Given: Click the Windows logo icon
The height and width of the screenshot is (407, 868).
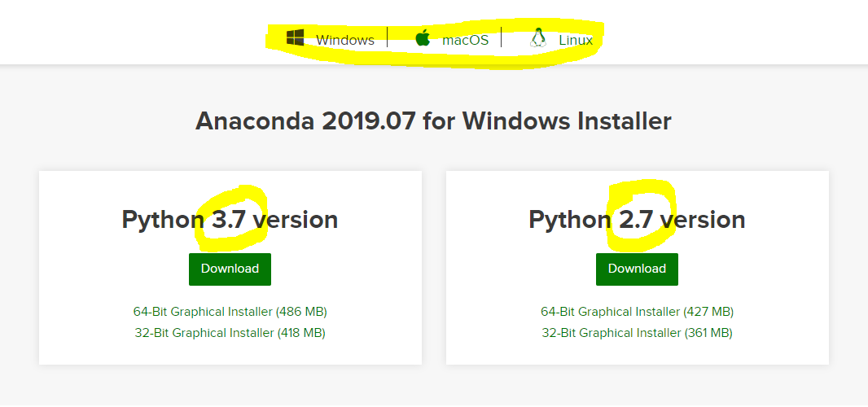Looking at the screenshot, I should [295, 38].
